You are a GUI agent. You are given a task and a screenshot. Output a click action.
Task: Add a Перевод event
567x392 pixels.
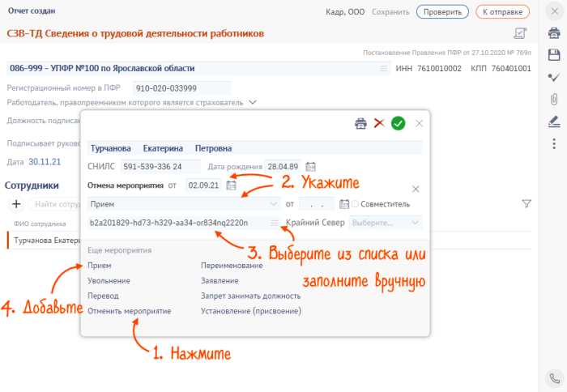(103, 296)
